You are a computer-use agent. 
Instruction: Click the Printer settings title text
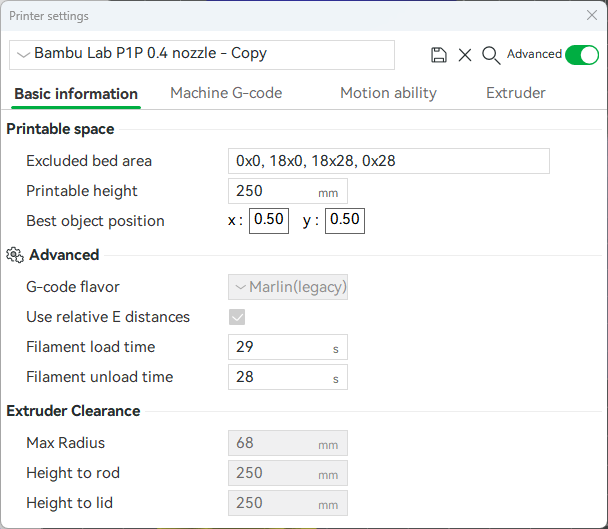click(49, 16)
